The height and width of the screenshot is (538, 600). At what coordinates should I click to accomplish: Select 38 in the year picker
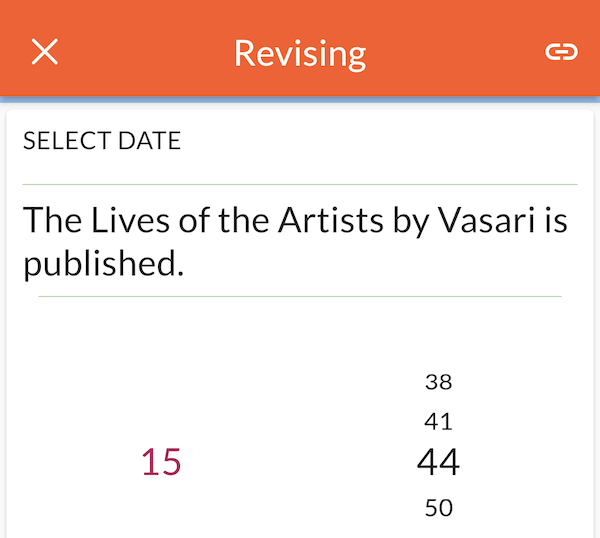[x=439, y=382]
